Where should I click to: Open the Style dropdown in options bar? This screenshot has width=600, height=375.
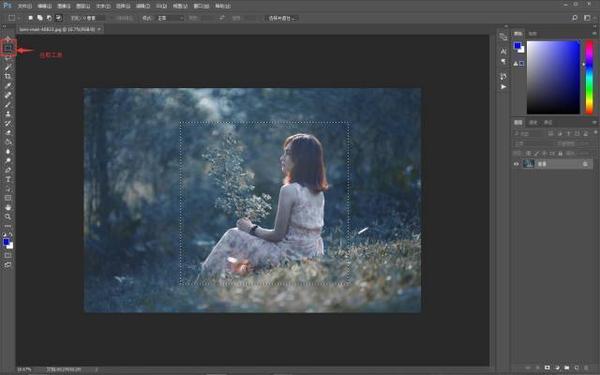[170, 18]
